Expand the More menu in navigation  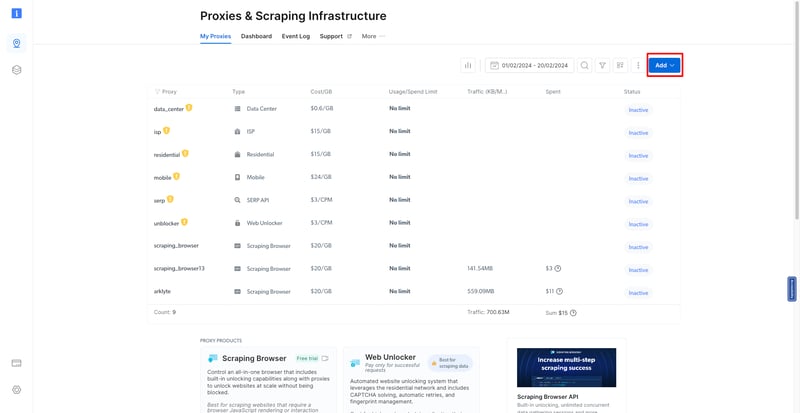pyautogui.click(x=373, y=36)
